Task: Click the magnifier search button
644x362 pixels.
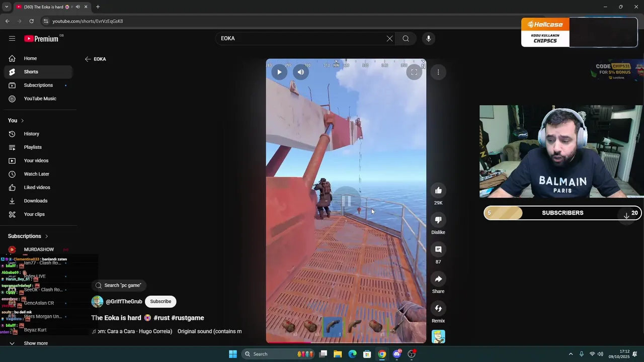Action: [x=406, y=38]
